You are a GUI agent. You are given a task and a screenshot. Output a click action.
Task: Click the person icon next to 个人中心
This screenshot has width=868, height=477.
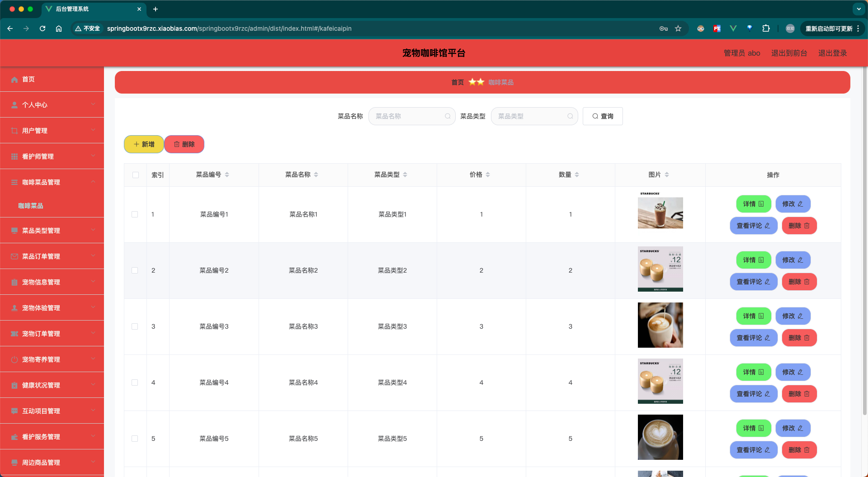(x=14, y=105)
